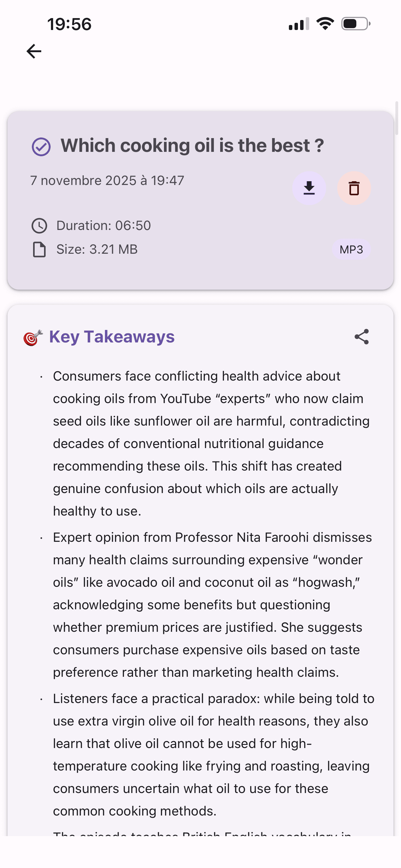Image resolution: width=401 pixels, height=868 pixels.
Task: Tap the battery indicator in status bar
Action: tap(355, 24)
